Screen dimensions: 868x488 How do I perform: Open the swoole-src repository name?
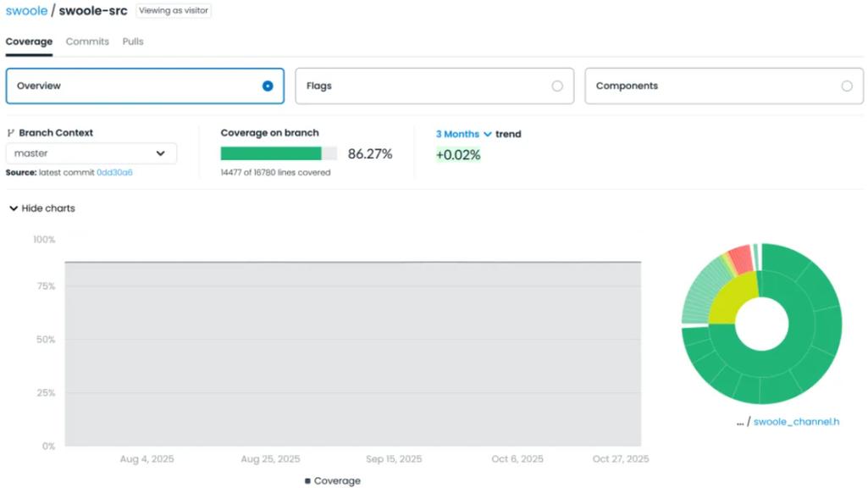click(93, 10)
